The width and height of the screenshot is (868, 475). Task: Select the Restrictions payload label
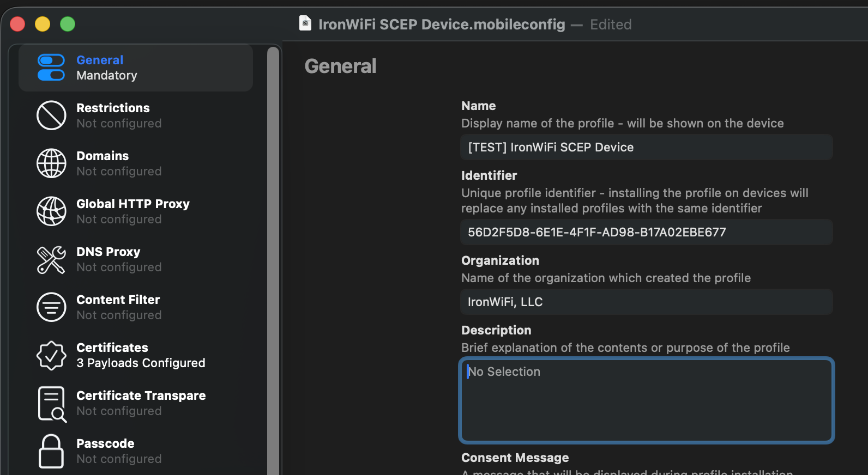tap(113, 108)
